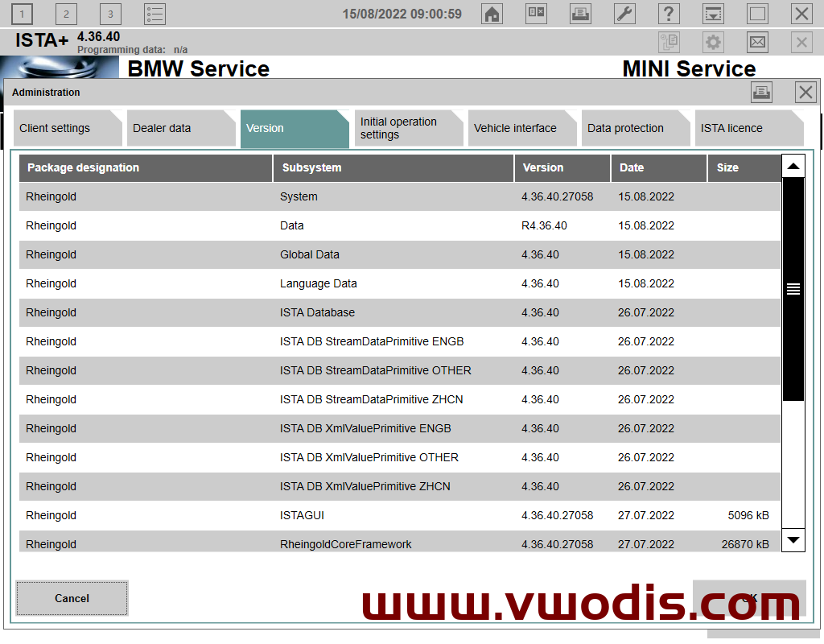This screenshot has height=644, width=824.
Task: Click the question mark help icon
Action: (x=669, y=14)
